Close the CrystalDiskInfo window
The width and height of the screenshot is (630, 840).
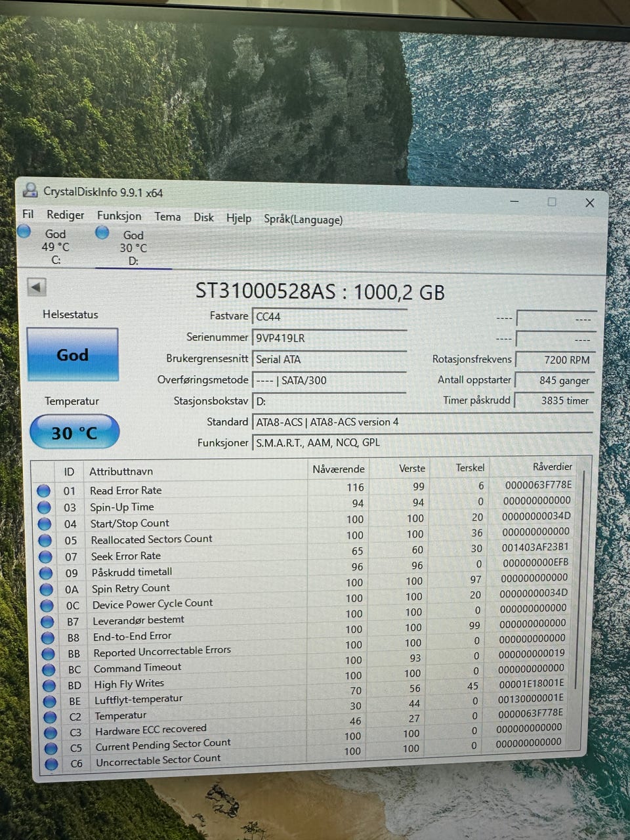pyautogui.click(x=589, y=203)
